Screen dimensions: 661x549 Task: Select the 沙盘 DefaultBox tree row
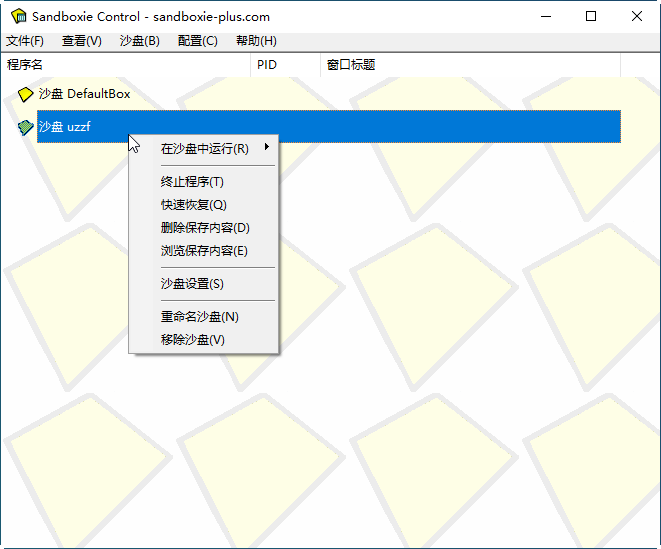tap(84, 94)
